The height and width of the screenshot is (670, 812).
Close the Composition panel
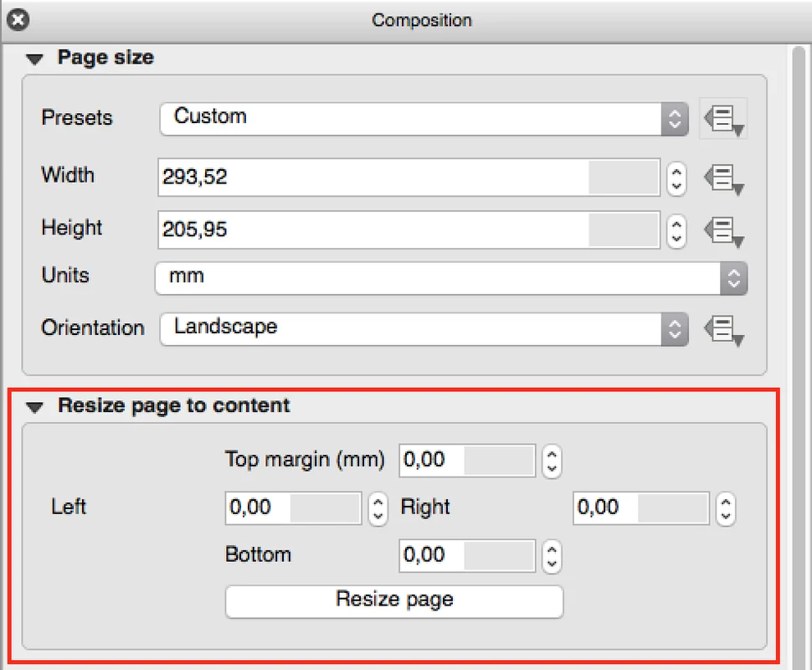point(18,19)
